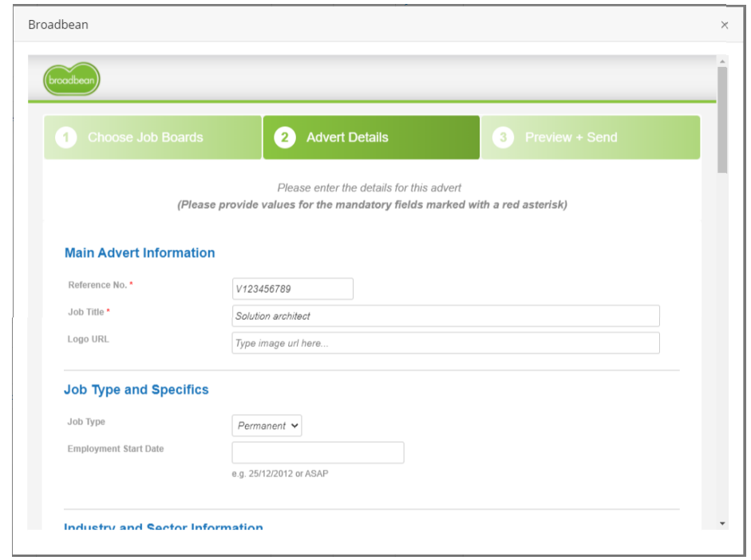Click the Employment Start Date label
Viewport: 751px width, 560px height.
(x=116, y=449)
